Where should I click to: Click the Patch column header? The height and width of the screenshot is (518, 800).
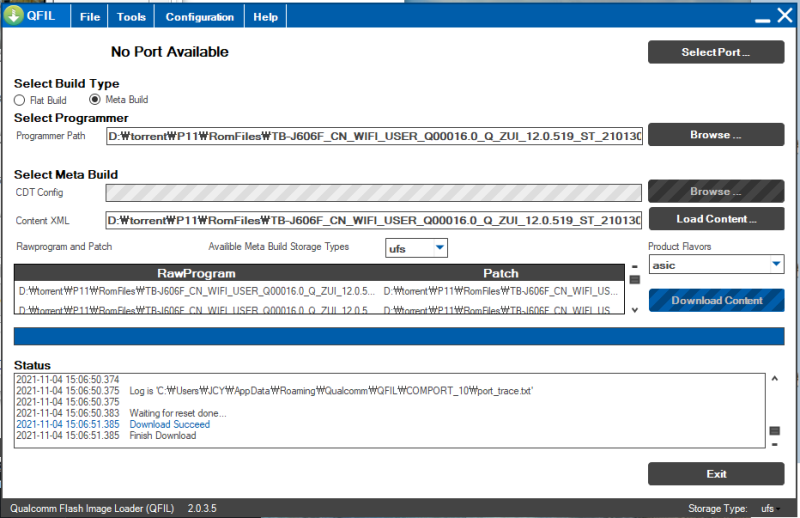(x=501, y=273)
